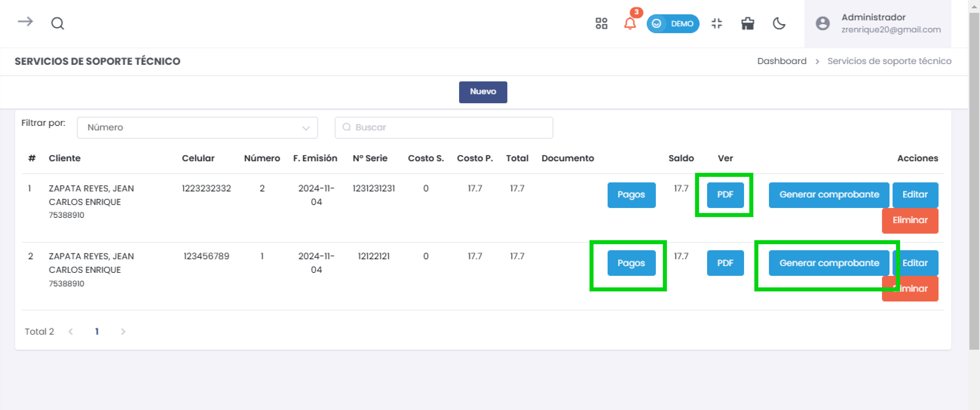The image size is (980, 410).
Task: Edit the service with celular 1223232332
Action: pos(915,195)
